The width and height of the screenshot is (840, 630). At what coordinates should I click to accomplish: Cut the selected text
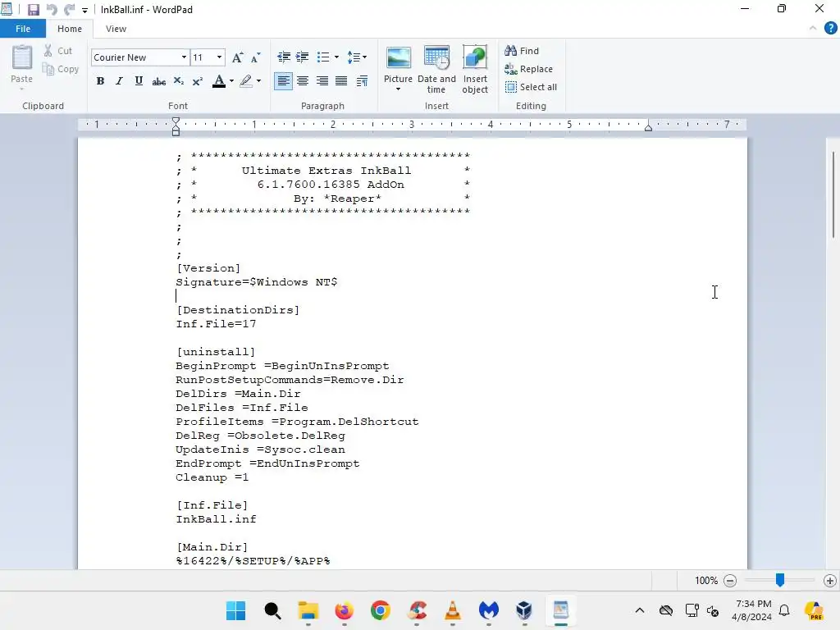[x=58, y=51]
